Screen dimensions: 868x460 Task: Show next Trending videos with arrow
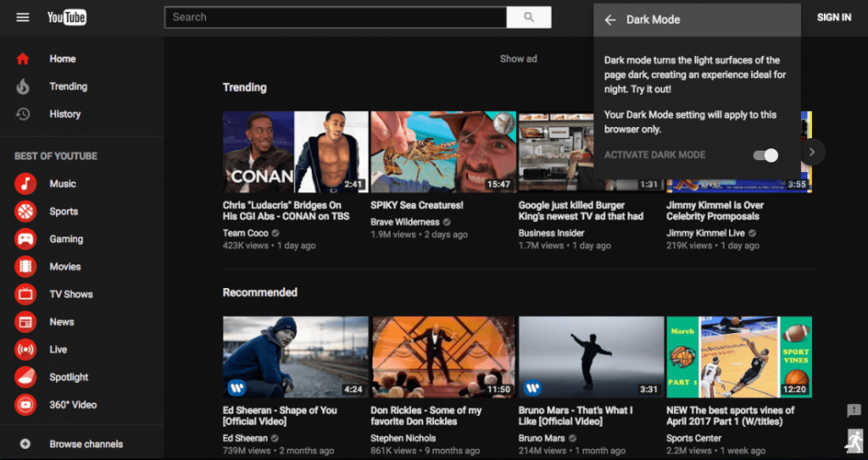point(811,152)
